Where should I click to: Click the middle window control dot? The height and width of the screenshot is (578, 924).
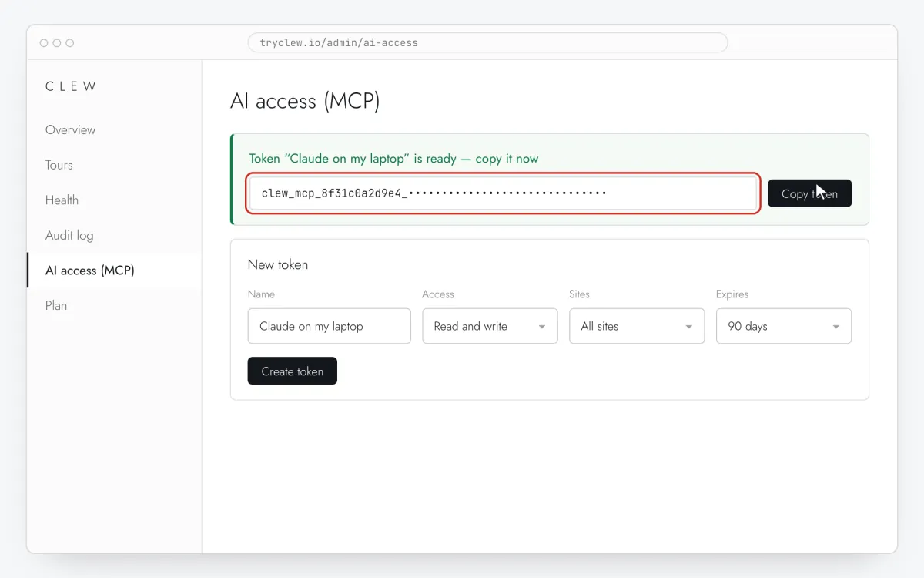(57, 43)
